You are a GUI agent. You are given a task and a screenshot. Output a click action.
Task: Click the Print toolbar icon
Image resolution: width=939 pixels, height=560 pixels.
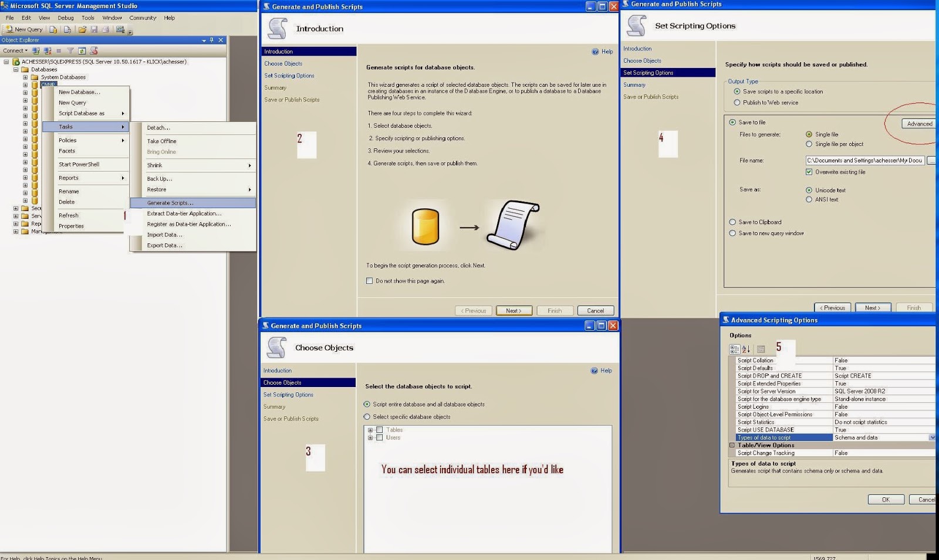click(105, 29)
